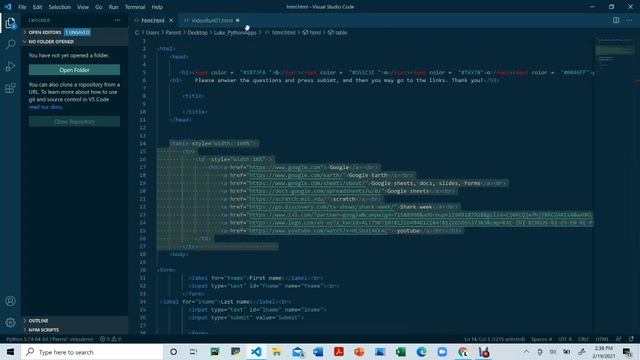Image resolution: width=640 pixels, height=360 pixels.
Task: Open Zoom from the taskbar
Action: pos(442,352)
